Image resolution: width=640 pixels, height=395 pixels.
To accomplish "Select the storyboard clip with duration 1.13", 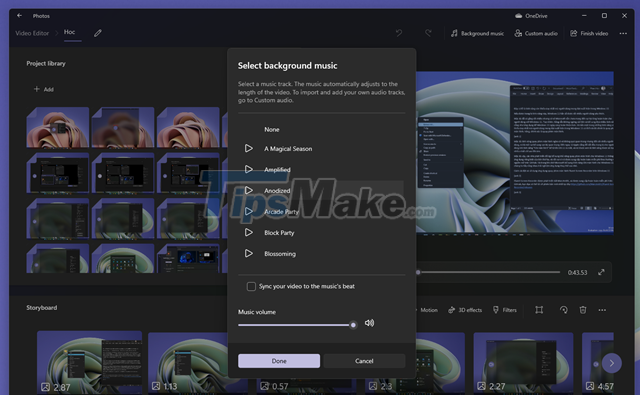I will click(x=188, y=363).
